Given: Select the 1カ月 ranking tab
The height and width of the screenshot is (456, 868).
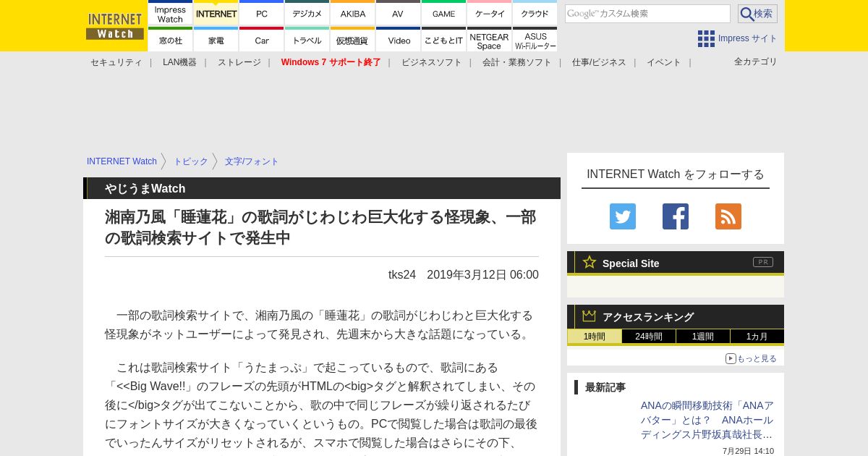Looking at the screenshot, I should tap(757, 337).
